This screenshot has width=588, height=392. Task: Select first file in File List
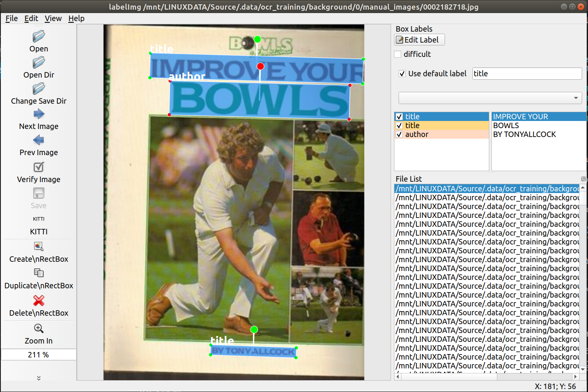(x=487, y=188)
